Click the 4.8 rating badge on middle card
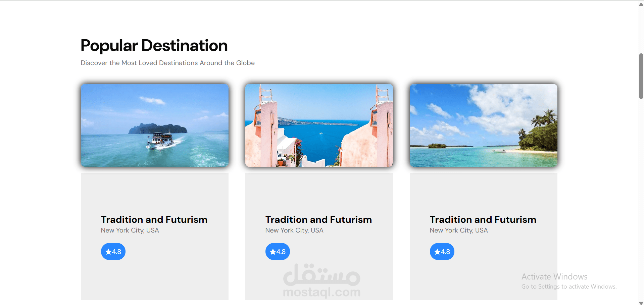Screen dimensions: 644x305 point(278,252)
